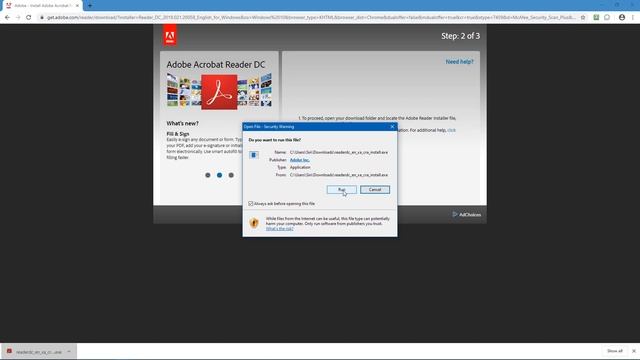The image size is (640, 360).
Task: Click the address bar URL field
Action: click(x=311, y=18)
